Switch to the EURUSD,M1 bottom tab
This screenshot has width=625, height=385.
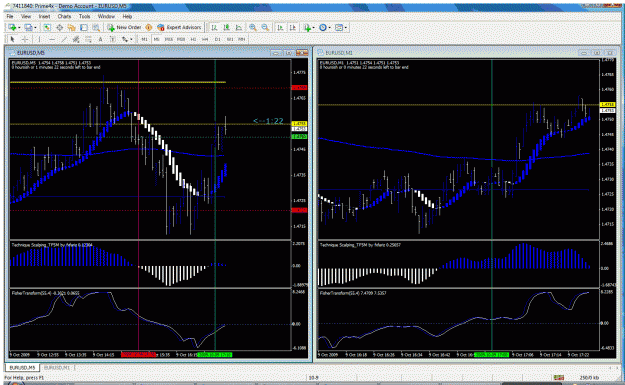tap(57, 367)
